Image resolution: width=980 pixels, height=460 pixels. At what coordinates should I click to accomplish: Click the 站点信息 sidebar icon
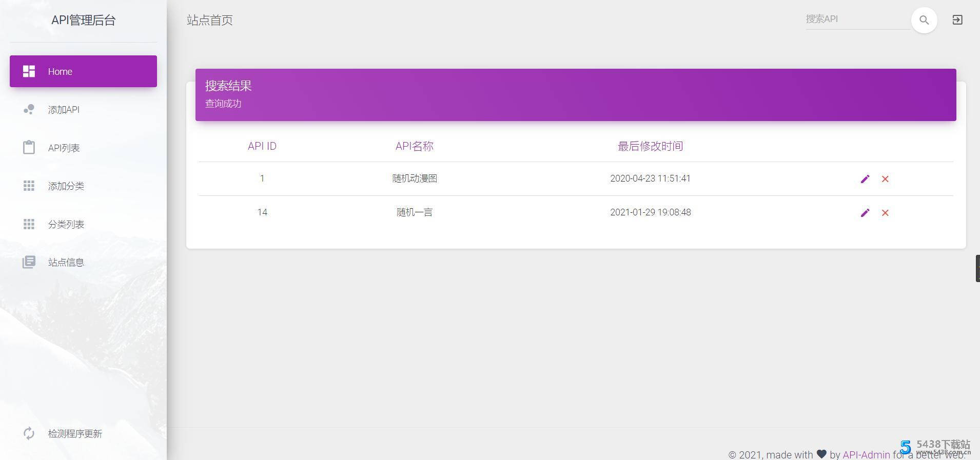coord(29,262)
